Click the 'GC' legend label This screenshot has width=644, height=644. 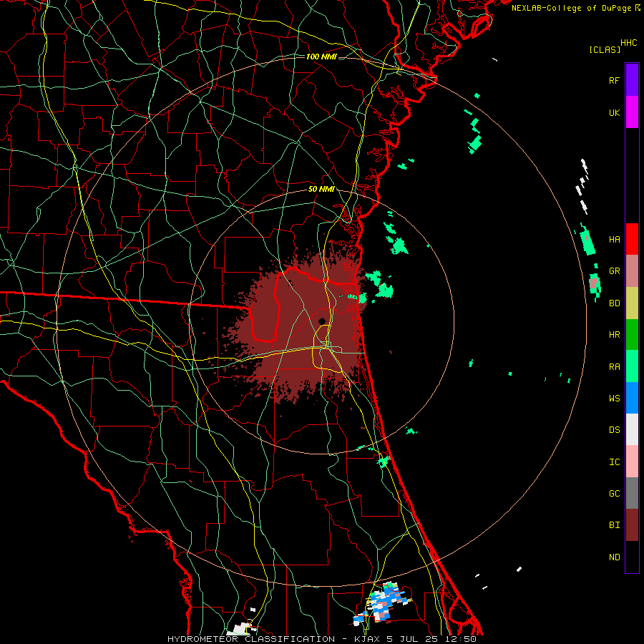[615, 494]
